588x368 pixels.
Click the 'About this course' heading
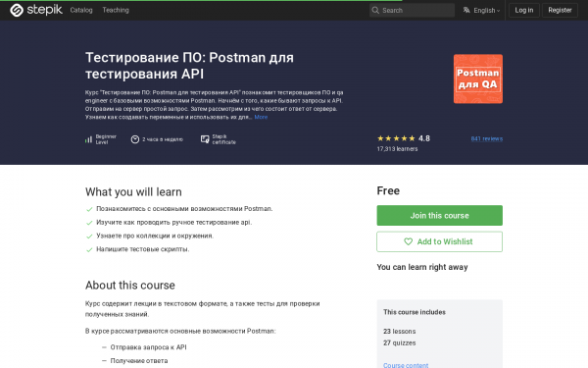click(x=130, y=285)
